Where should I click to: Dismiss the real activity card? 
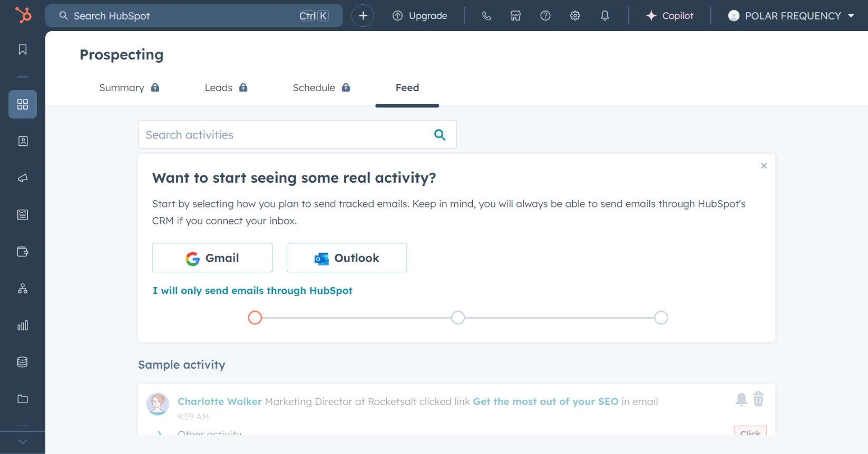coord(764,166)
